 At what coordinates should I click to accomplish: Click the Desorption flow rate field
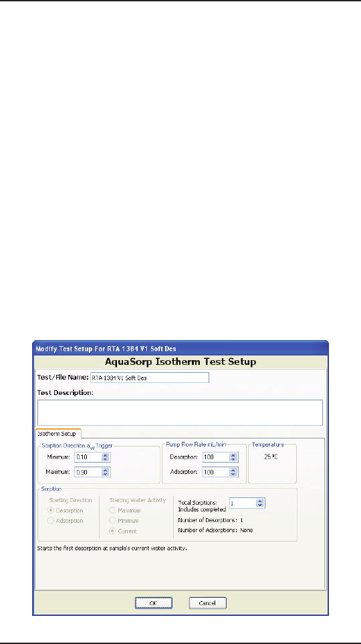click(x=216, y=457)
